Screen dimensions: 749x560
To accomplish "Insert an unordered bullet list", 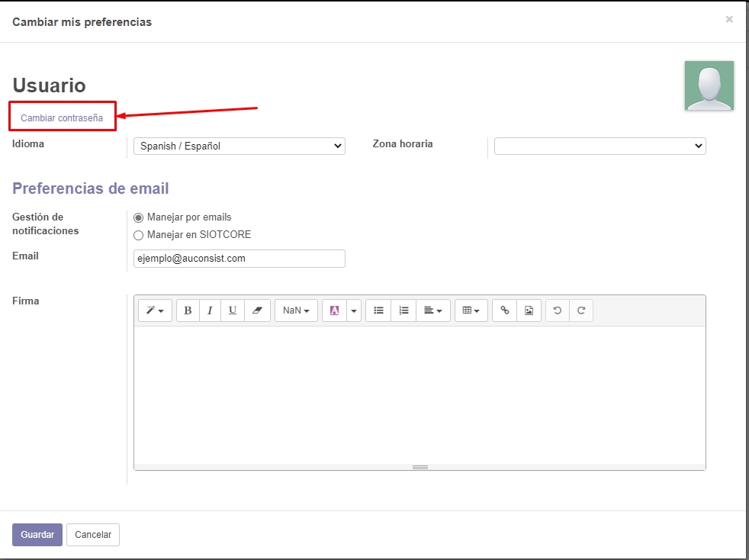I will 378,311.
